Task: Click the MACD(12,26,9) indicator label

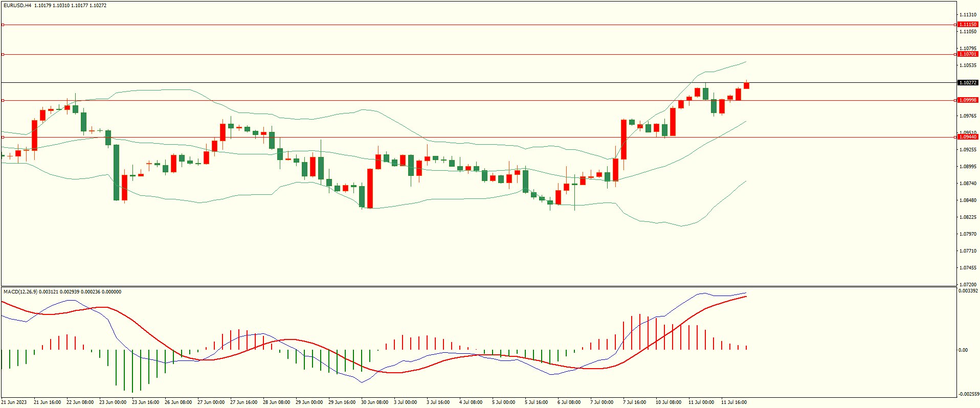Action: pyautogui.click(x=62, y=292)
